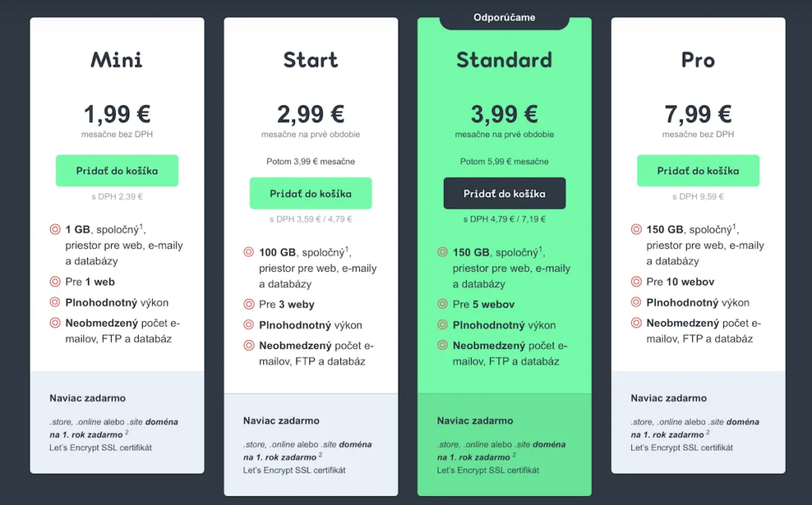This screenshot has height=505, width=812.
Task: Click dark Standard 'Pridať do košíka' button
Action: (504, 193)
